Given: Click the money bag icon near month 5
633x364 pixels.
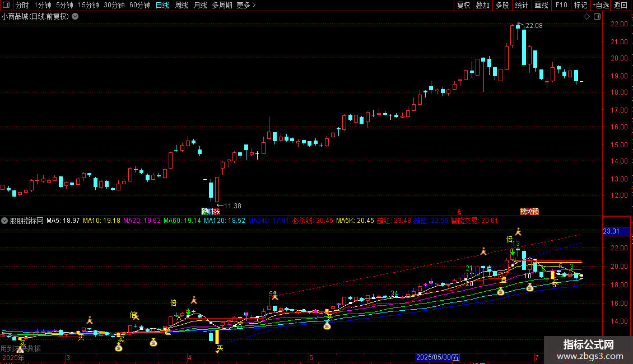Looking at the screenshot, I should (x=327, y=326).
